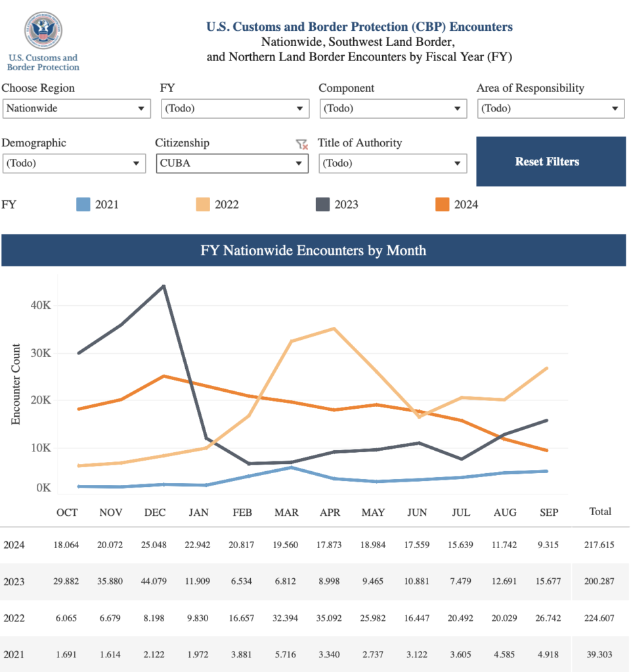Select the 2022 total value 224.607

click(x=599, y=618)
